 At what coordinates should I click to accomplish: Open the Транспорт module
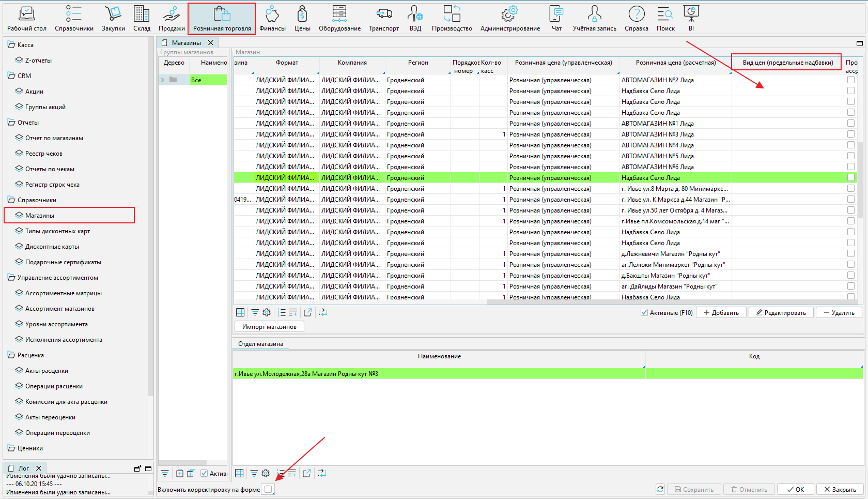383,19
